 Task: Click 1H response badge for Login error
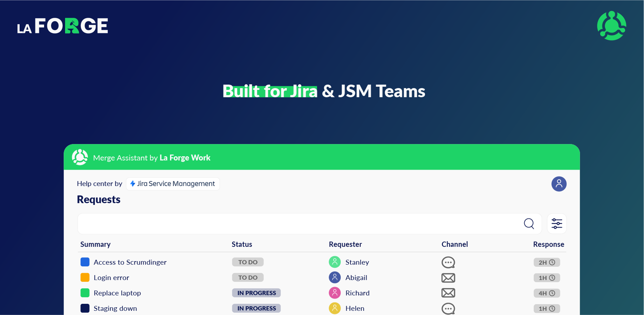point(547,278)
